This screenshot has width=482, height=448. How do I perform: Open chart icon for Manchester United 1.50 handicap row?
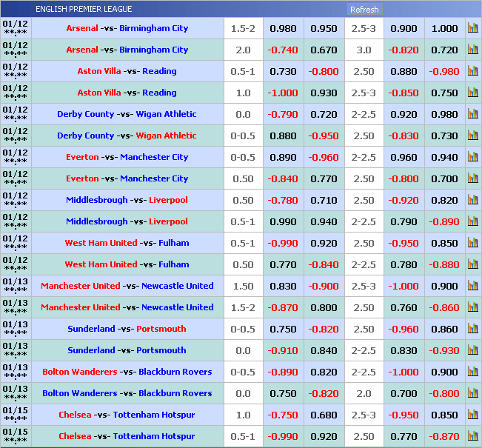tap(472, 286)
